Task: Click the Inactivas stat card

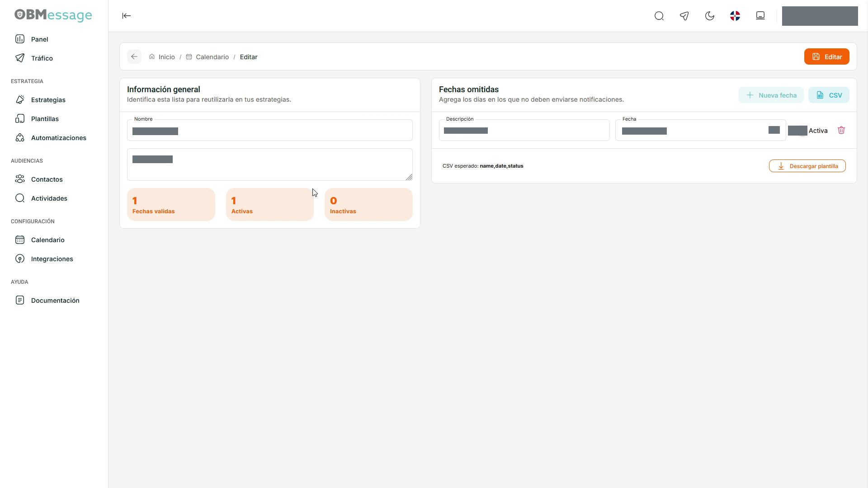Action: (x=368, y=205)
